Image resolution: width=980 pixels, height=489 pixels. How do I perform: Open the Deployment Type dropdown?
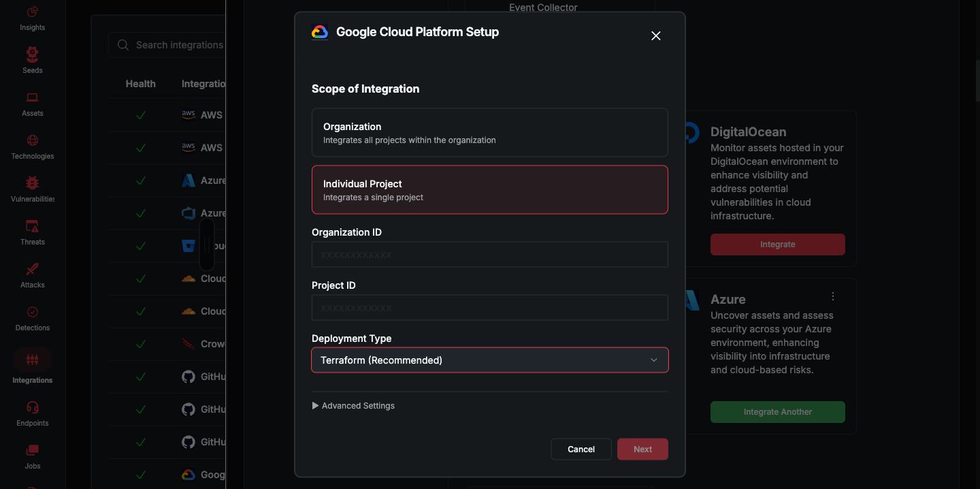[490, 360]
